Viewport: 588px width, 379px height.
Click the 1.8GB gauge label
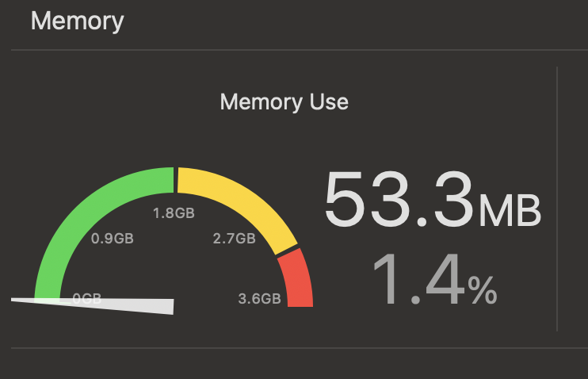(174, 213)
